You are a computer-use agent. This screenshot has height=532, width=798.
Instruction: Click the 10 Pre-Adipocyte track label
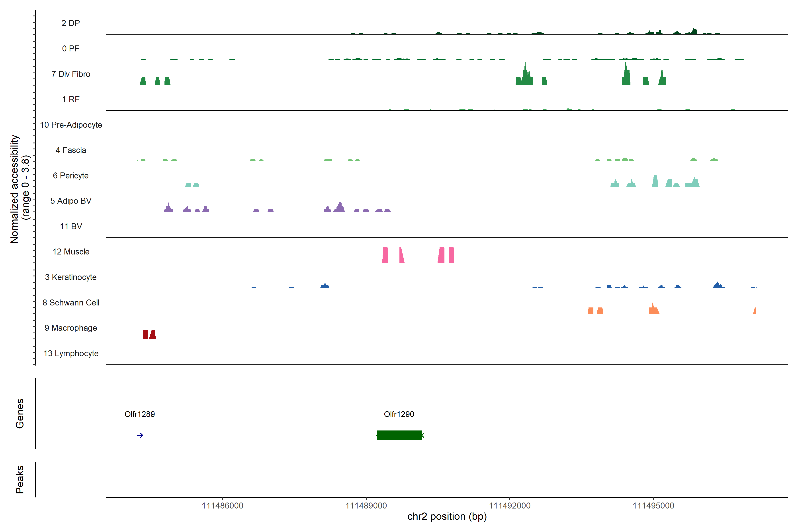70,125
